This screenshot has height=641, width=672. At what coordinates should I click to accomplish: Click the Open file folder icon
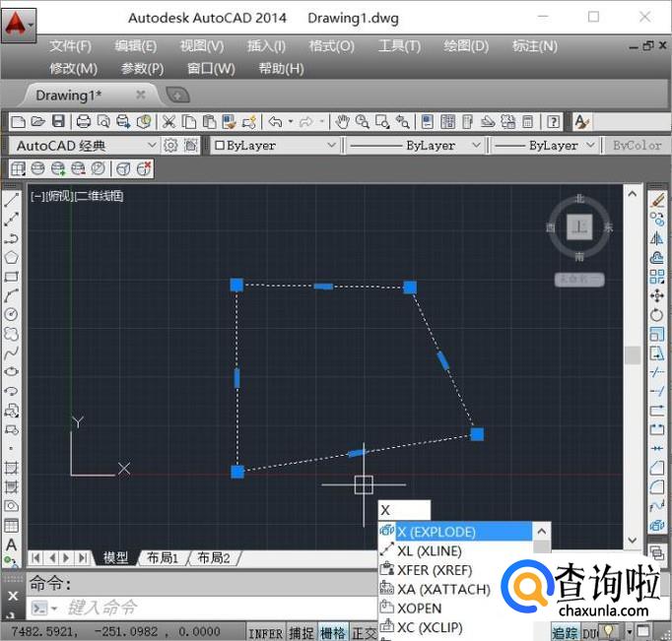tap(37, 122)
